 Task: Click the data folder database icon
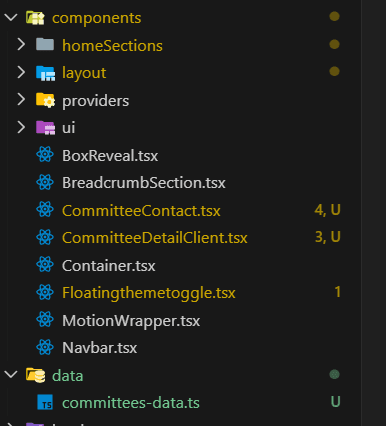click(x=36, y=375)
